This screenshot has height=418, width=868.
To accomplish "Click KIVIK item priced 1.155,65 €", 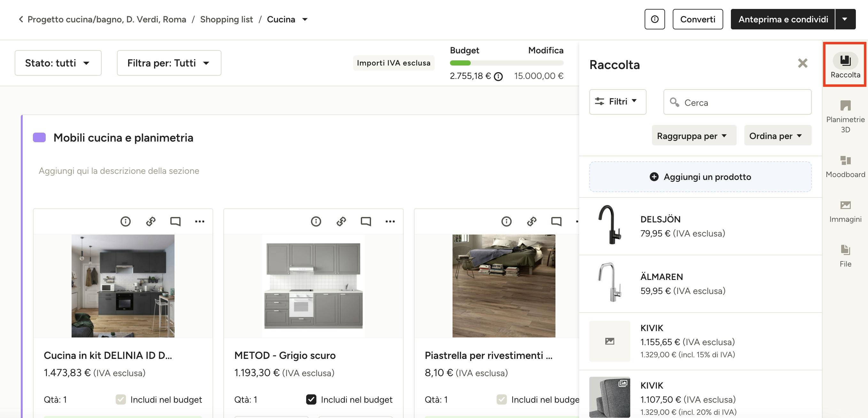I will [700, 341].
